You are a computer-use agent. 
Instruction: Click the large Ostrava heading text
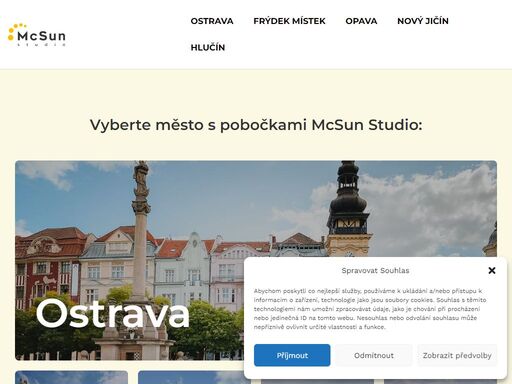tap(113, 313)
